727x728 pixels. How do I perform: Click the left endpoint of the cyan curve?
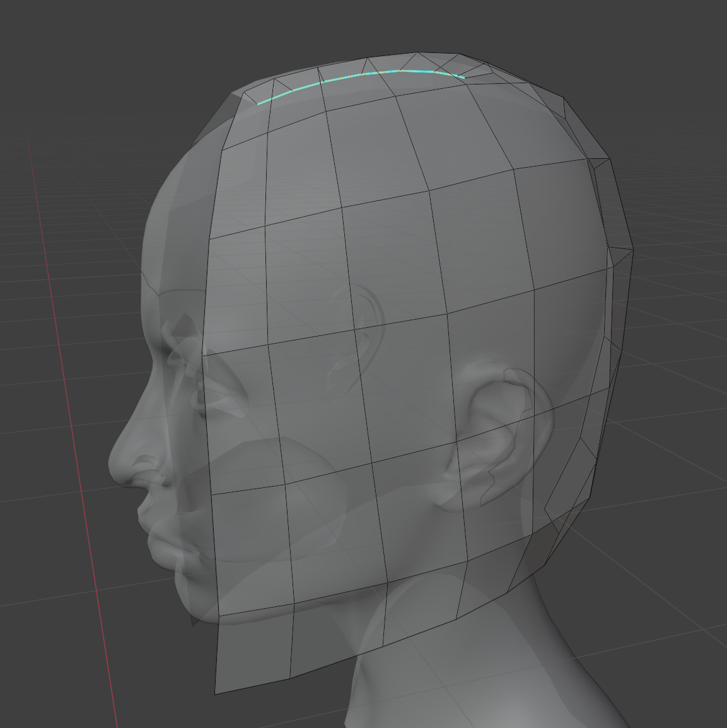pos(259,104)
